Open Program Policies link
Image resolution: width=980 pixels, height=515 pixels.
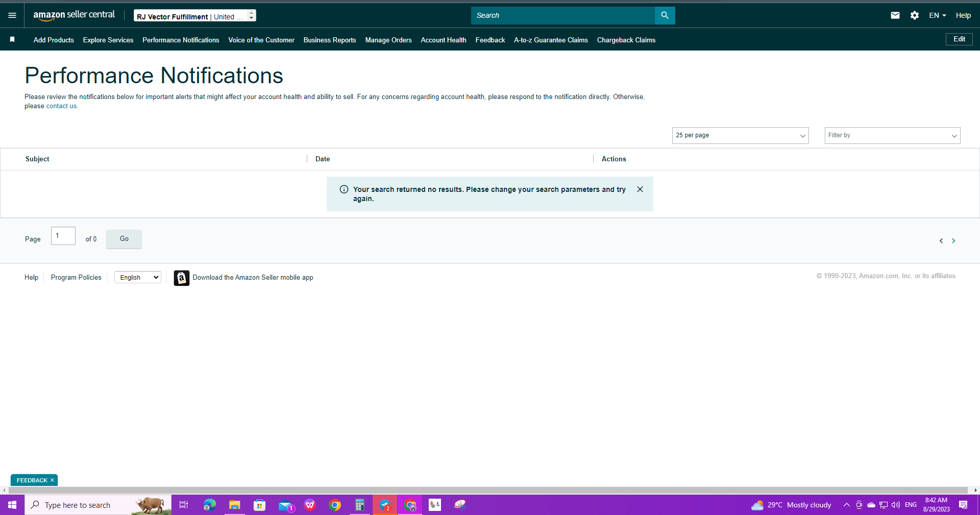[76, 277]
